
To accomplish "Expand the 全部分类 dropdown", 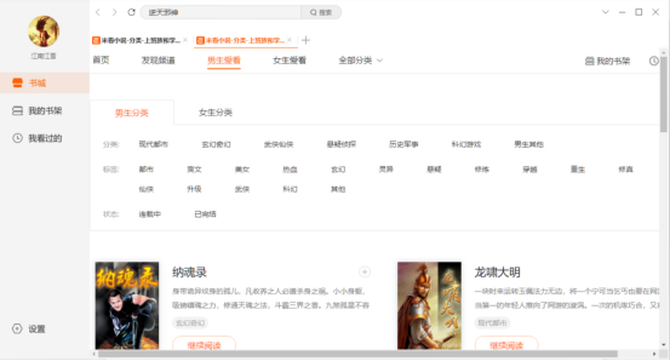I will 360,61.
